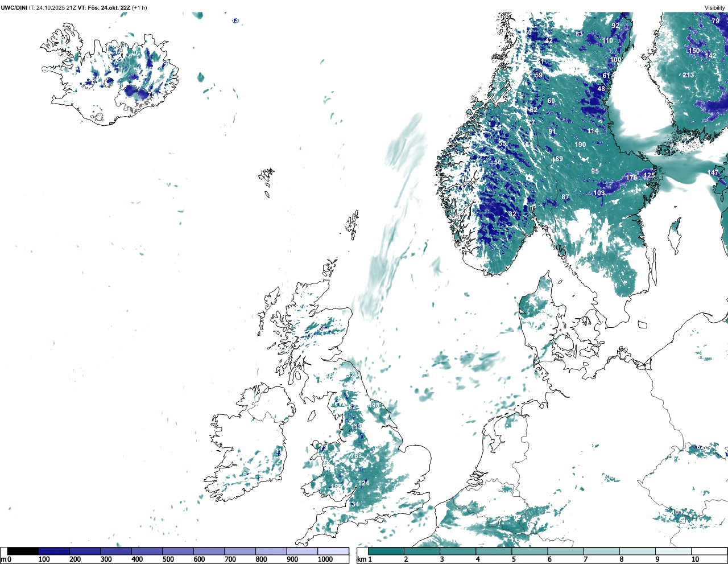Click the '8' tick on the km scale
Image resolution: width=728 pixels, height=564 pixels.
pos(622,559)
